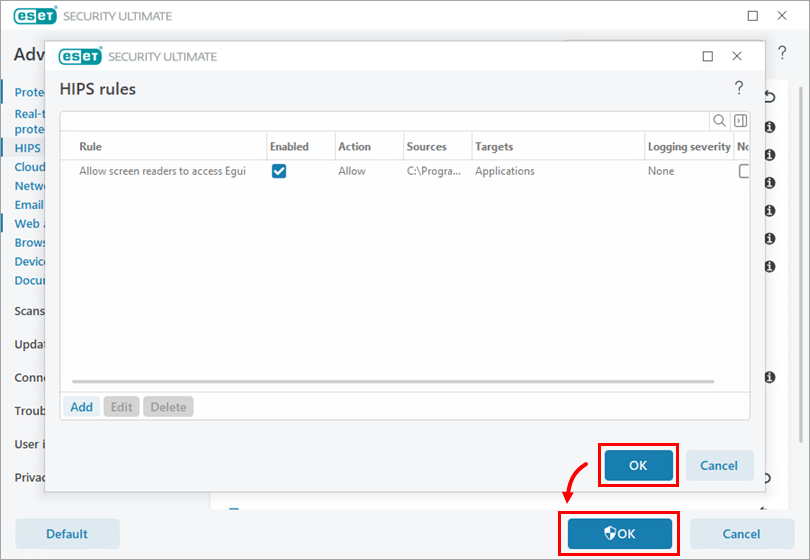Open Real-time protection in sidebar
The width and height of the screenshot is (810, 560).
(x=29, y=121)
